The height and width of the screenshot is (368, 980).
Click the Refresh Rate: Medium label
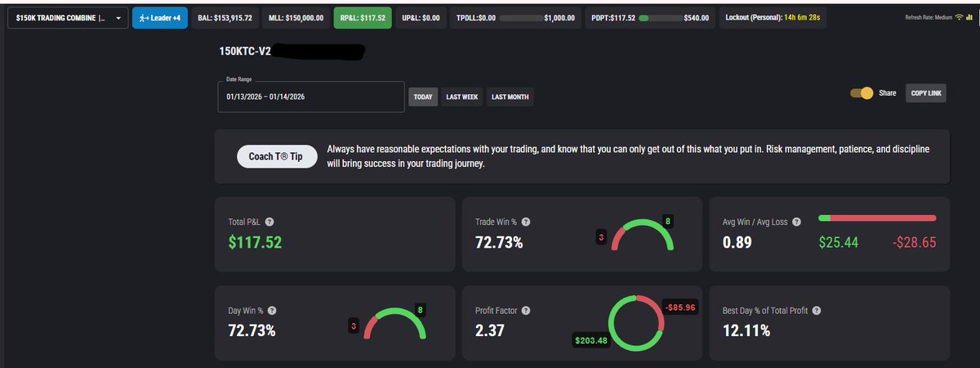tap(927, 17)
